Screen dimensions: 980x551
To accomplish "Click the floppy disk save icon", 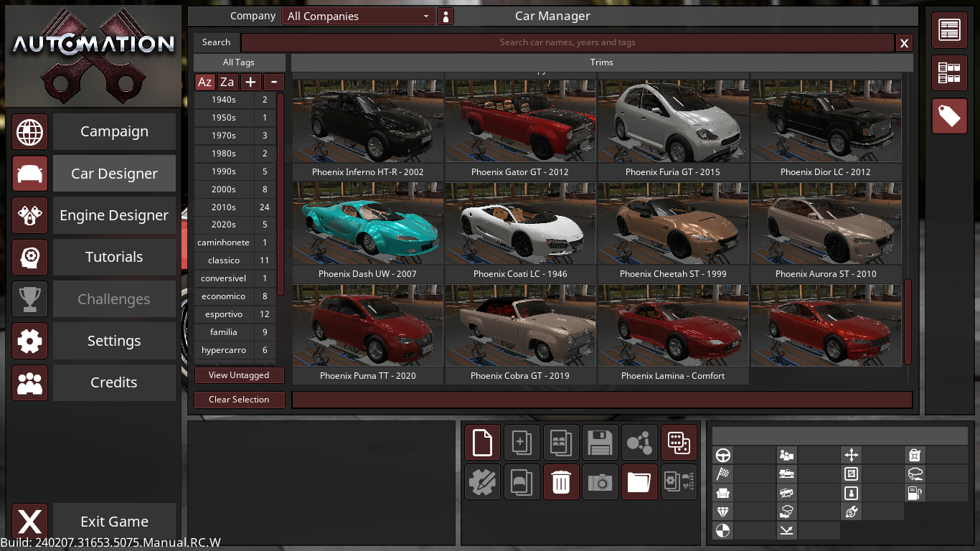I will pos(600,443).
